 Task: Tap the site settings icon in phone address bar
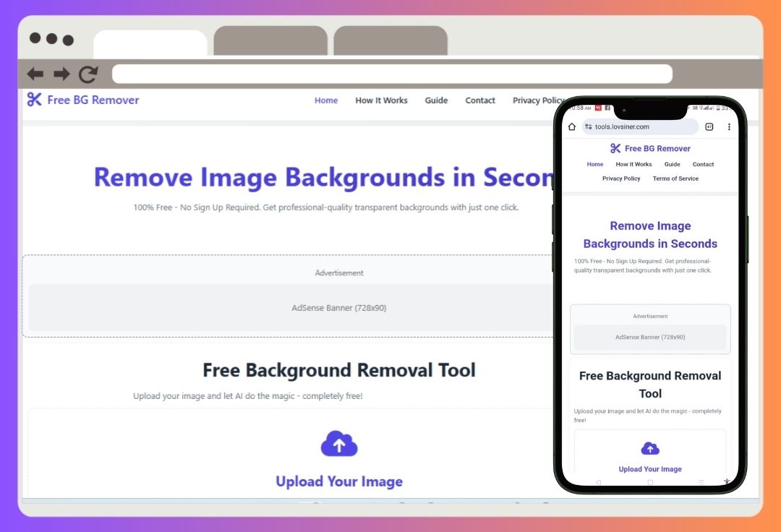589,126
